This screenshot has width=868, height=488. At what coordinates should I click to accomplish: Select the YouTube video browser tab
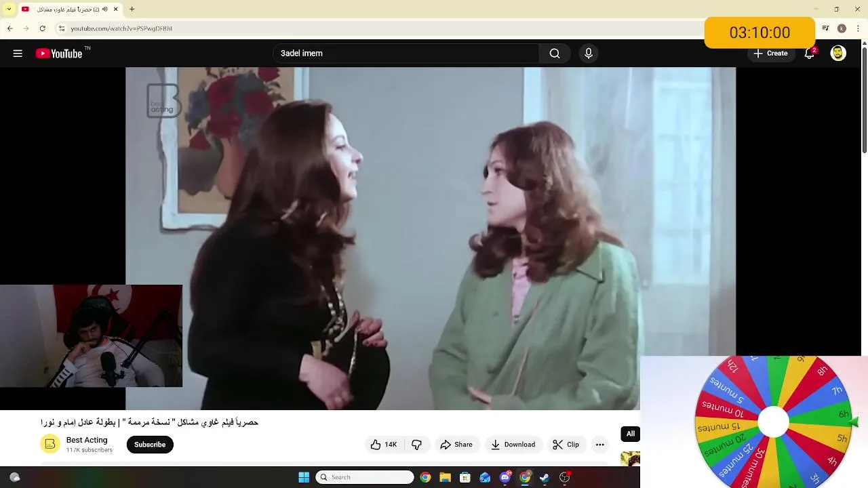coord(71,9)
